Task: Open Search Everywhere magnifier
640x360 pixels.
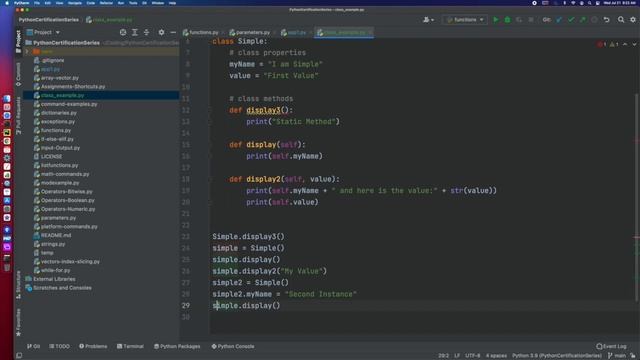Action: (621, 20)
